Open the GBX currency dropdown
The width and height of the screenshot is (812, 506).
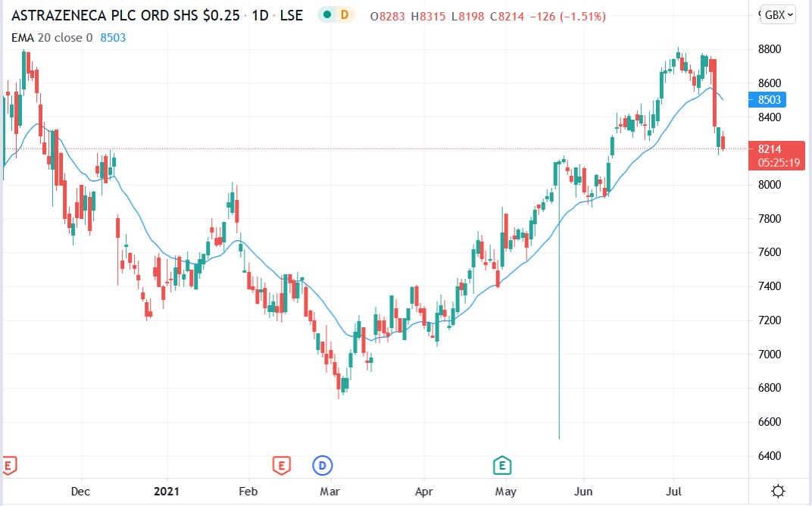click(x=776, y=13)
